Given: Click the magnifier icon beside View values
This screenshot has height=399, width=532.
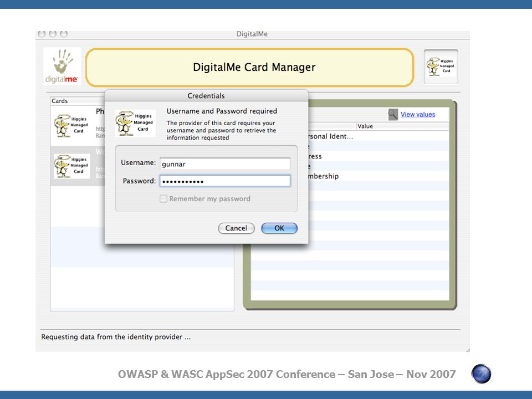Looking at the screenshot, I should tap(392, 115).
